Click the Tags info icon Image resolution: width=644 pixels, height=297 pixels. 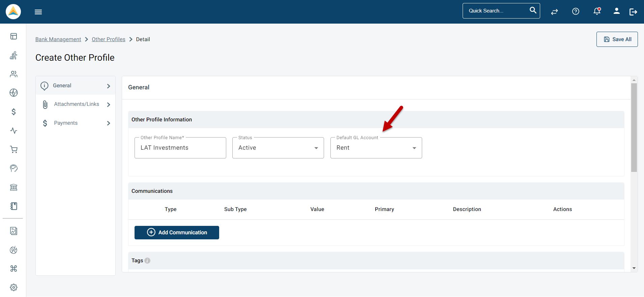(147, 261)
